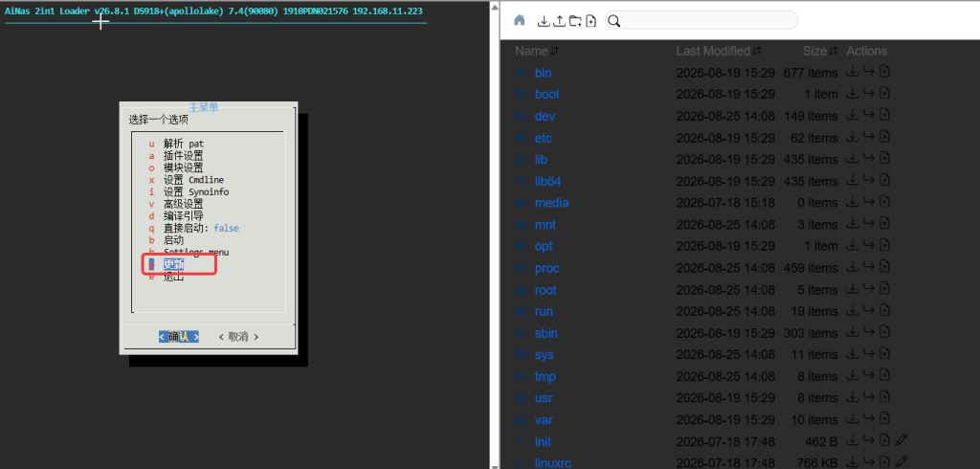Download the usr folder
This screenshot has height=469, width=980.
point(852,397)
